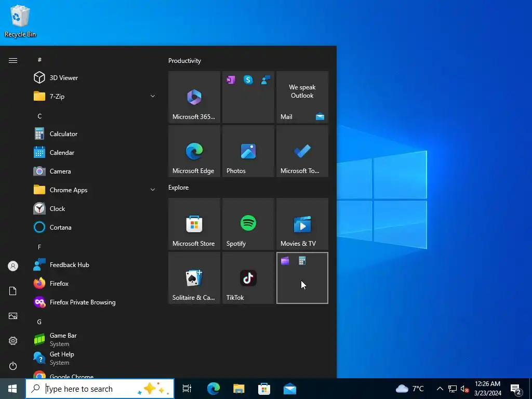Expand Start menu hamburger navigation

coord(13,60)
